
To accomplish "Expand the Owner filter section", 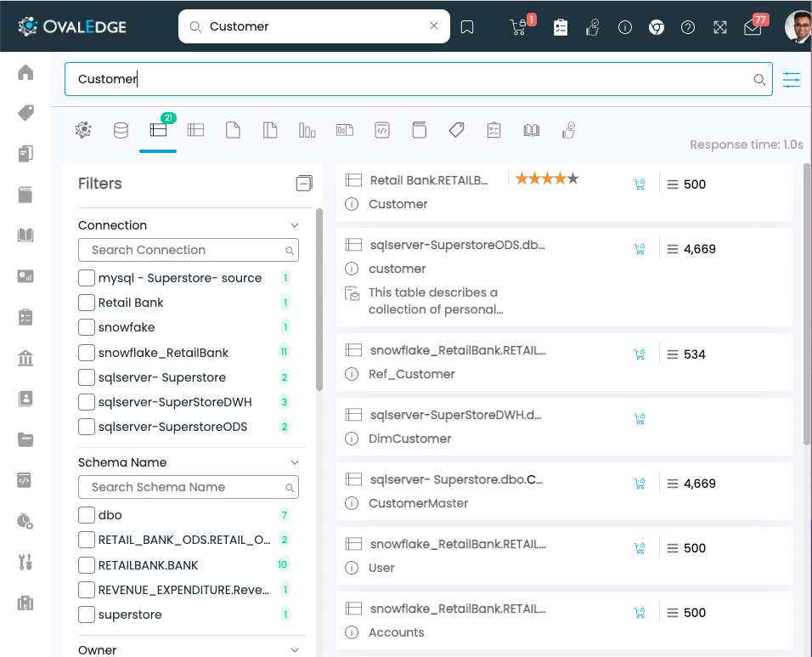I will click(295, 650).
